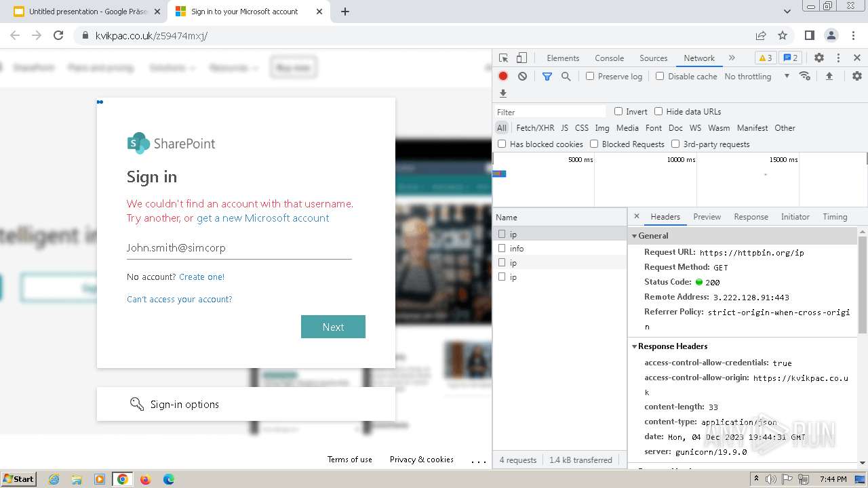This screenshot has width=868, height=488.
Task: Select the info request row
Action: coord(560,249)
